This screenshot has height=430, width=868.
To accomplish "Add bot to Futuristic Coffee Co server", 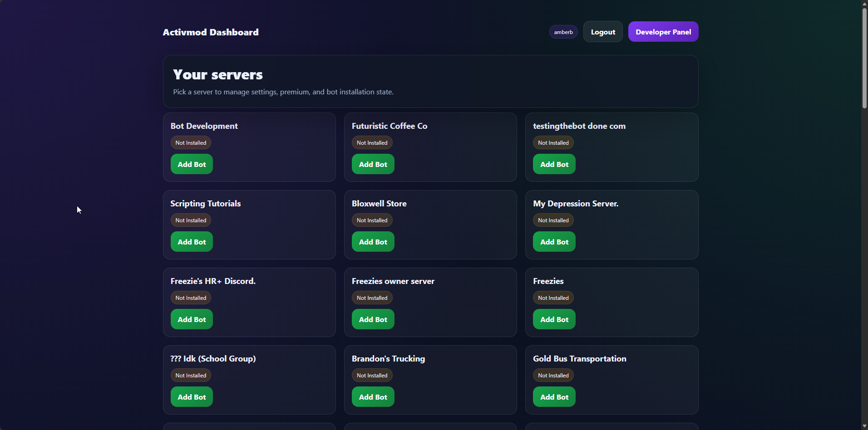I will (x=373, y=164).
